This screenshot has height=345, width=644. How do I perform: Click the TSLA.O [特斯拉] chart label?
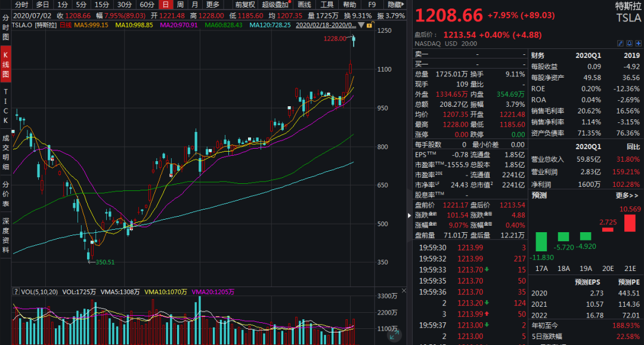pos(35,25)
